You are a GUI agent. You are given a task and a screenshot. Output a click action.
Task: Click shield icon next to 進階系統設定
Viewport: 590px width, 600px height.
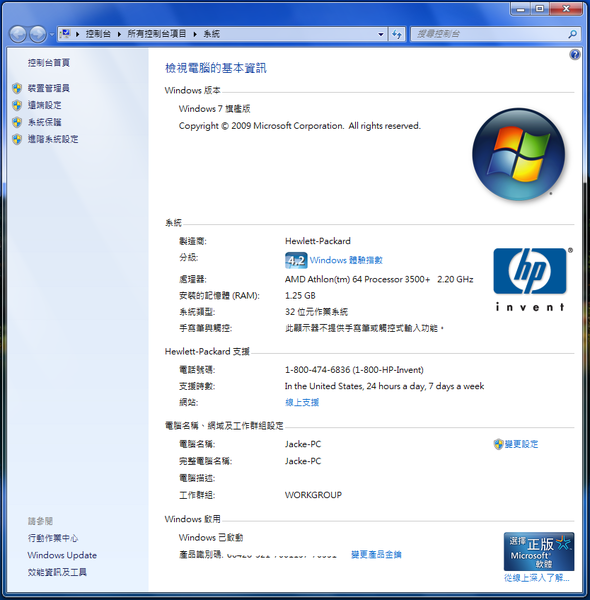tap(17, 139)
